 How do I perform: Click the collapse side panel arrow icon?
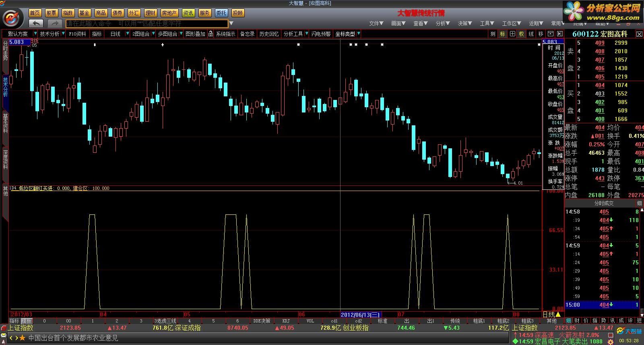point(559,34)
